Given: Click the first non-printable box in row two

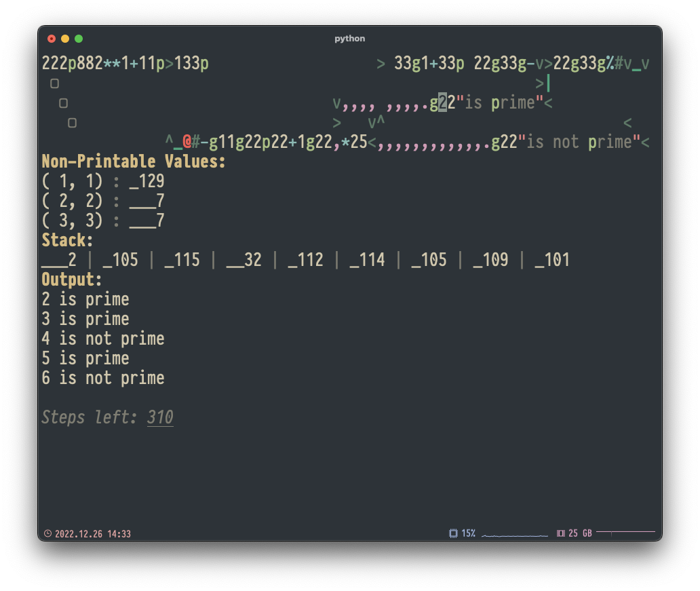Looking at the screenshot, I should pyautogui.click(x=54, y=83).
